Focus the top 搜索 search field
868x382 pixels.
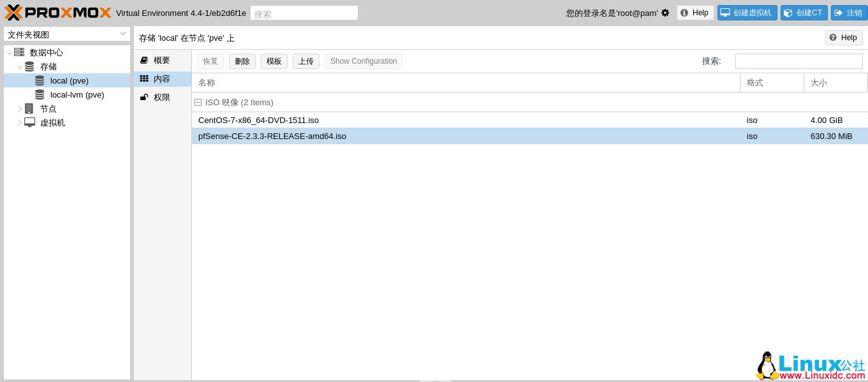[304, 13]
